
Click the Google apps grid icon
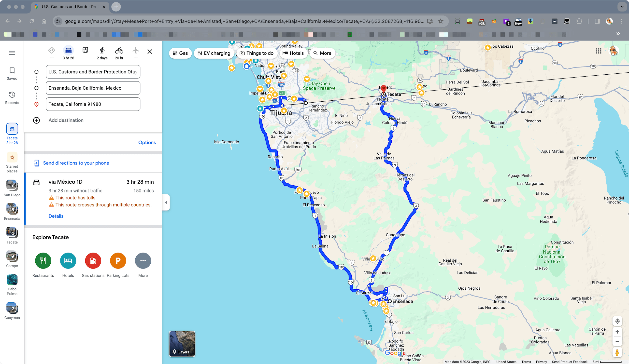(598, 51)
